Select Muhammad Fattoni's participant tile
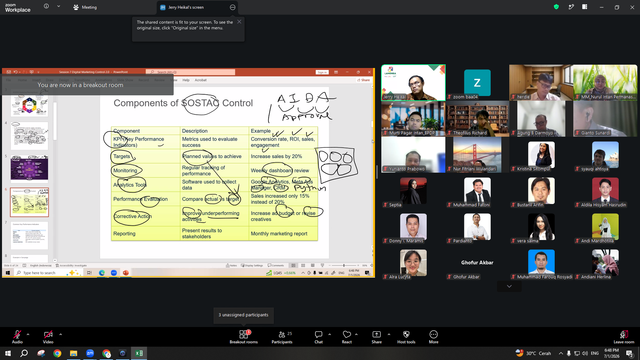The width and height of the screenshot is (640, 360). tap(477, 191)
